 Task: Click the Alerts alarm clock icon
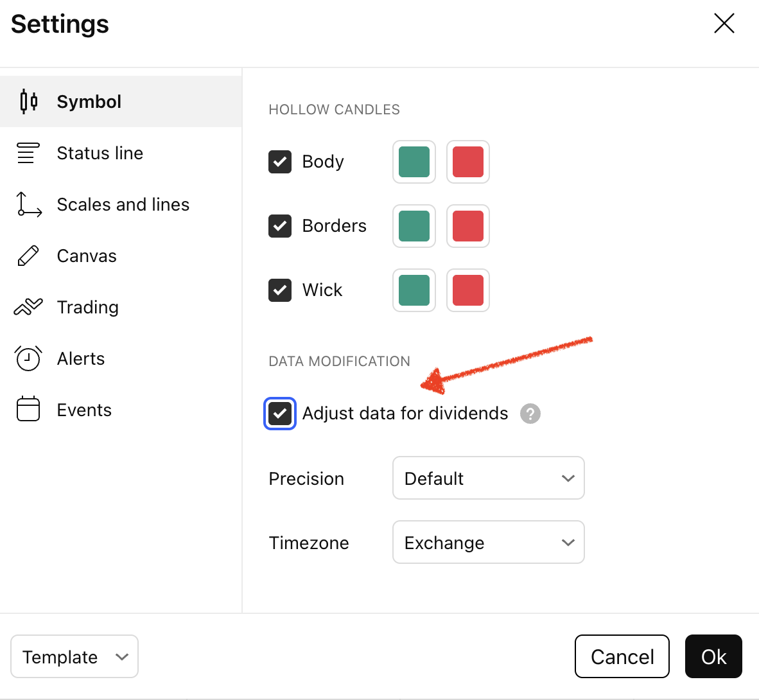point(28,358)
